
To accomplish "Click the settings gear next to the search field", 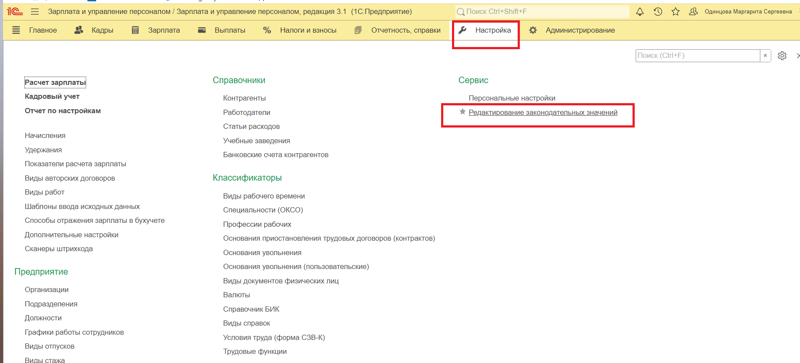I will coord(782,56).
